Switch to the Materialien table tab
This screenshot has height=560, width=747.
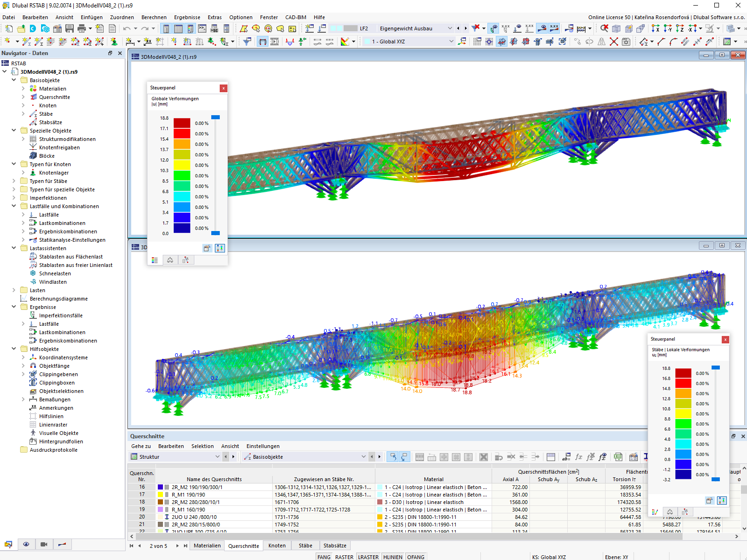207,546
